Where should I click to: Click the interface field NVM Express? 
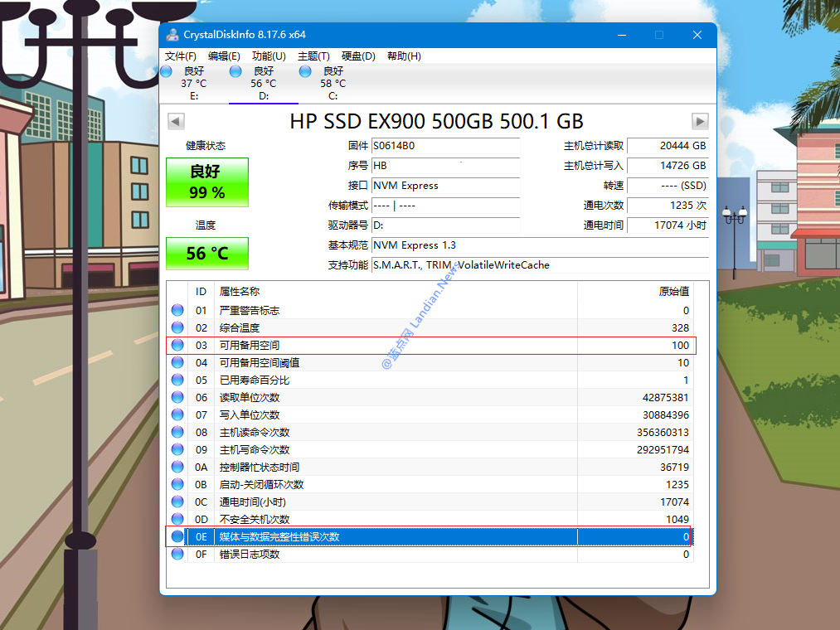(x=446, y=186)
